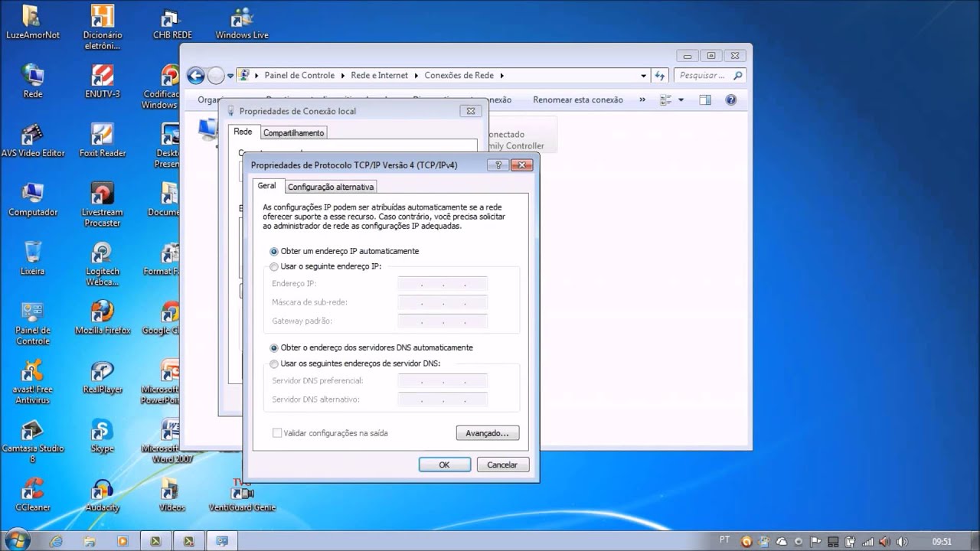Toggle the preview pane icon
Viewport: 980px width, 551px height.
coord(705,99)
